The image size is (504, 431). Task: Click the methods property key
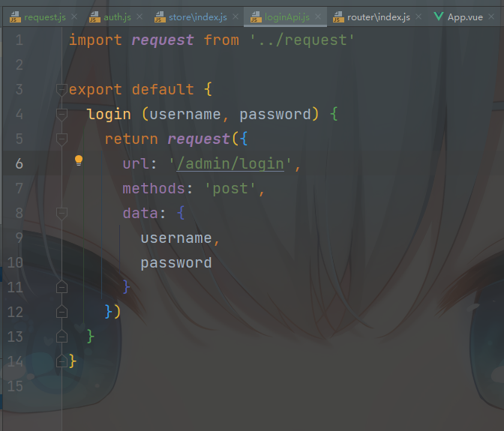(154, 189)
